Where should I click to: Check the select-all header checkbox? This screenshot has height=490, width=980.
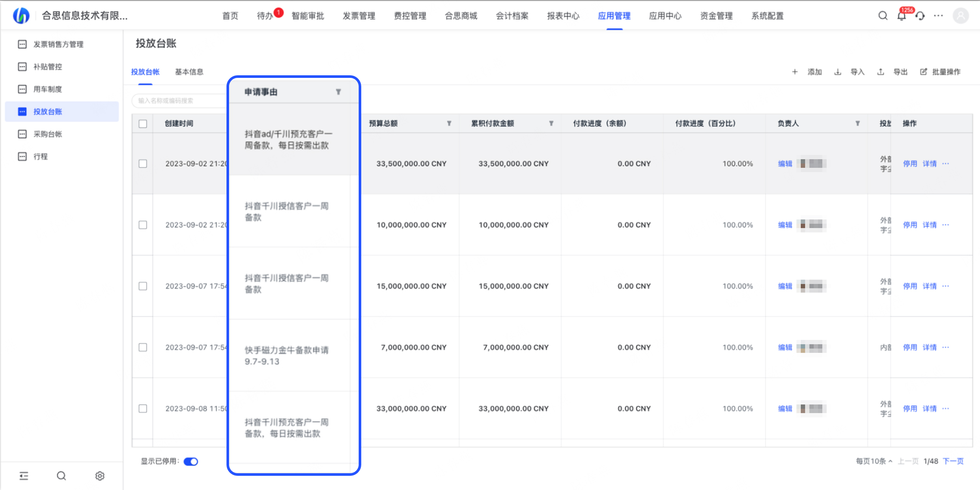143,124
